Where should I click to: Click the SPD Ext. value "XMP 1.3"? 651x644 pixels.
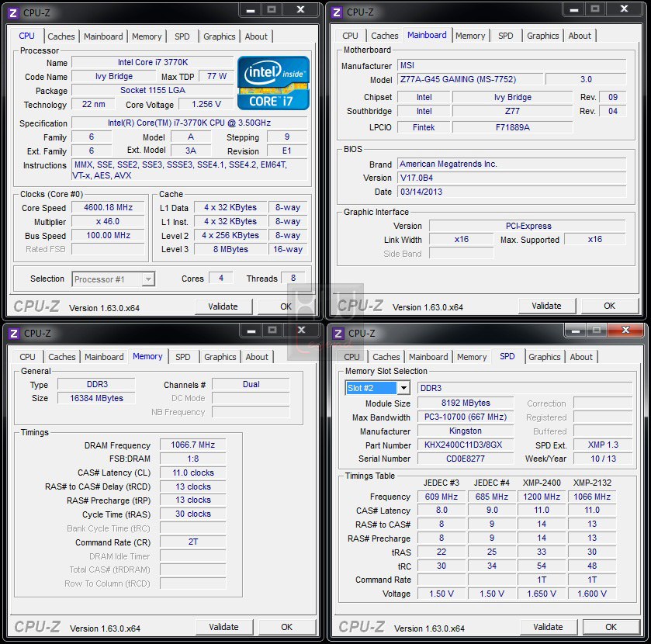tap(603, 445)
